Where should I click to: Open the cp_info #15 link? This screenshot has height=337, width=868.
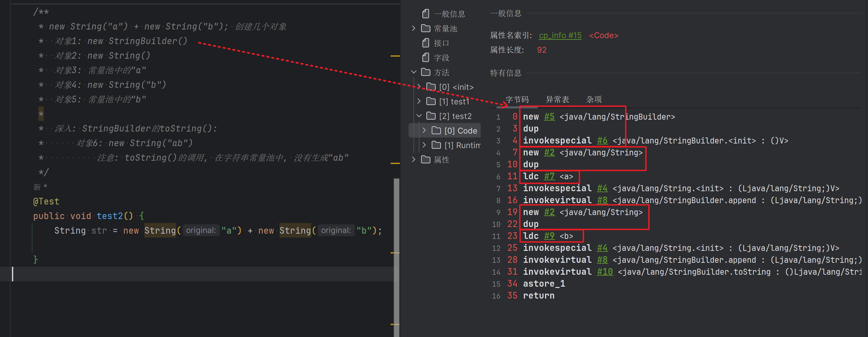[560, 35]
